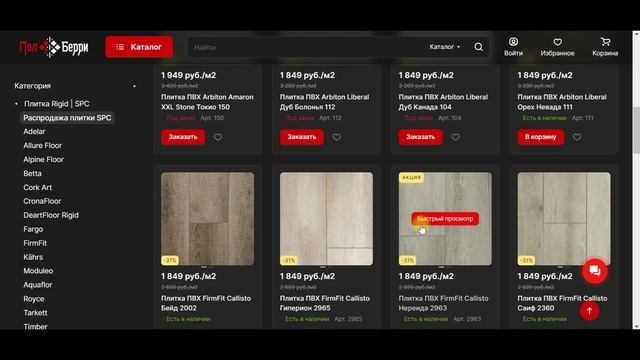Open the Kährs brand category

[33, 257]
